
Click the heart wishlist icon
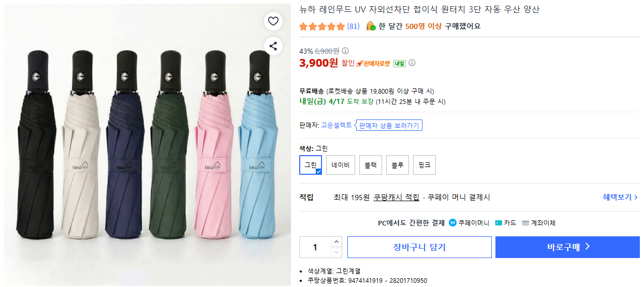coord(273,21)
